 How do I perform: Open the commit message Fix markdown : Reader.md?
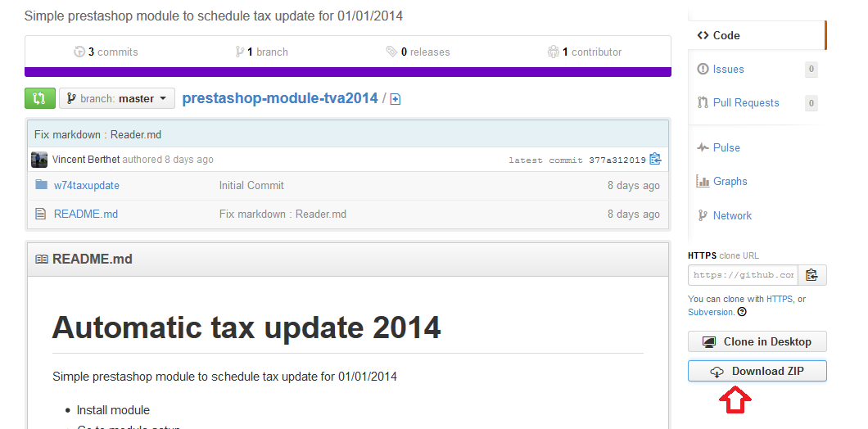point(98,134)
